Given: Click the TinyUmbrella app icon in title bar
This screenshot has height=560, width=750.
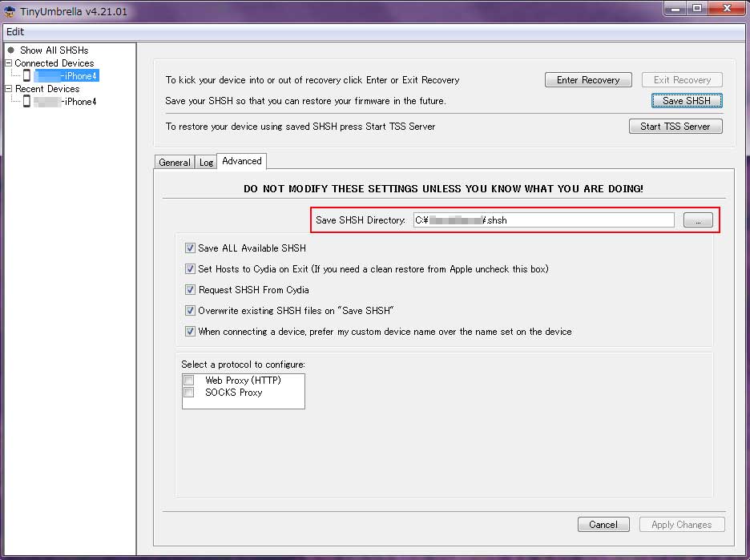Looking at the screenshot, I should point(9,11).
